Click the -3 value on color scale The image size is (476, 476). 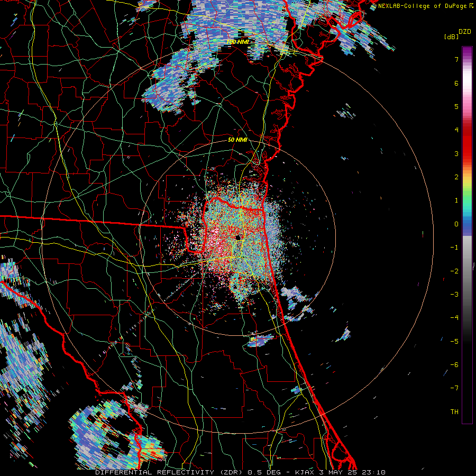pyautogui.click(x=454, y=295)
